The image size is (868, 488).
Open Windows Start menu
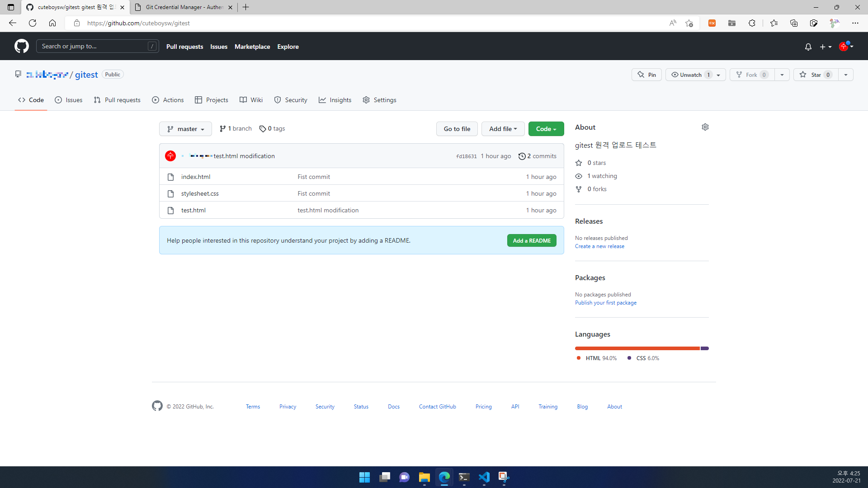(364, 477)
